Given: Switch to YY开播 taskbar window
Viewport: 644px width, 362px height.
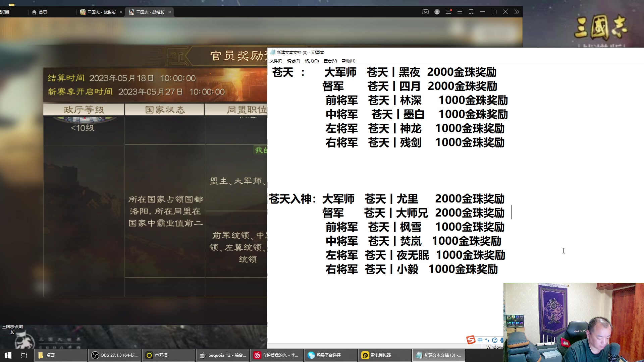Looking at the screenshot, I should (168, 355).
